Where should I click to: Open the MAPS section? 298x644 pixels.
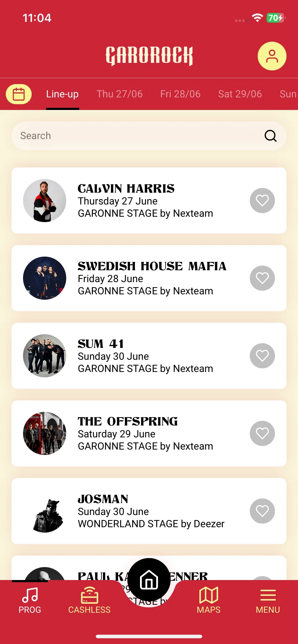209,600
